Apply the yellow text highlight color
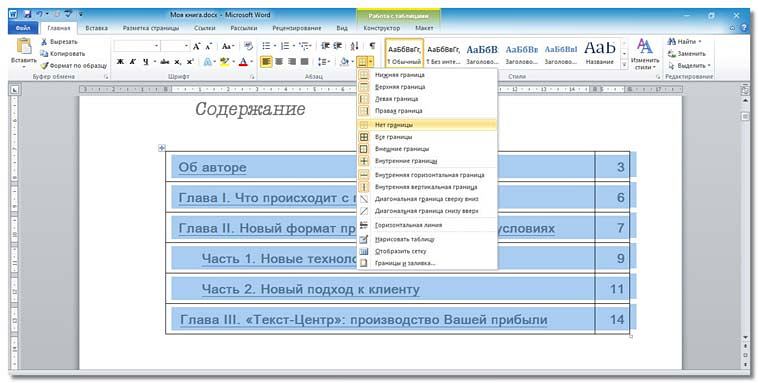 coord(224,62)
